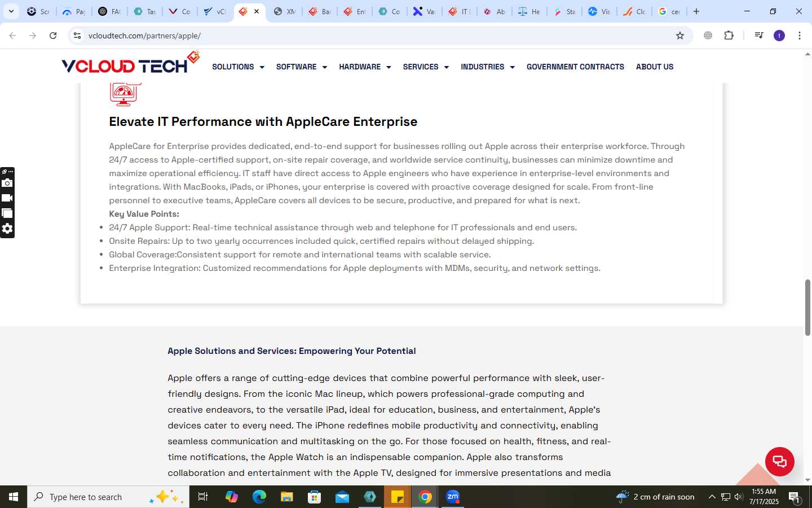Click the 'Enterprise Integration' bullet
Viewport: 812px width, 508px height.
click(x=355, y=268)
